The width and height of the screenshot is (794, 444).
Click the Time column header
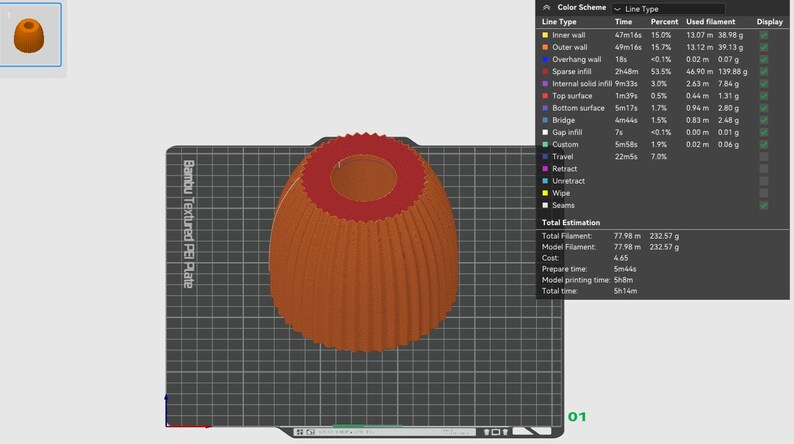point(623,22)
